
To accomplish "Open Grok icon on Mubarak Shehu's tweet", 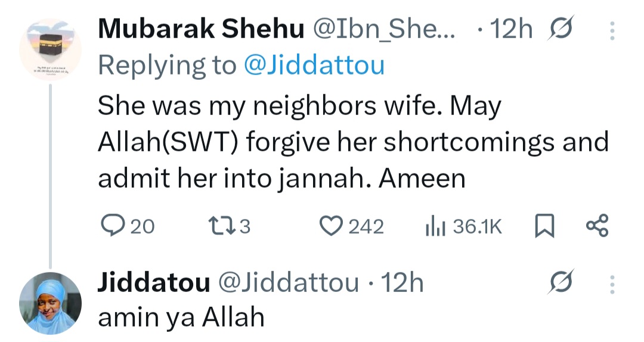I will click(x=560, y=30).
